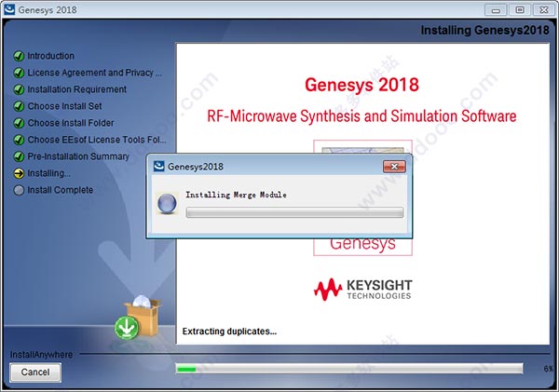Image resolution: width=559 pixels, height=392 pixels.
Task: Click the Genesys 2018 red heading
Action: click(x=361, y=85)
